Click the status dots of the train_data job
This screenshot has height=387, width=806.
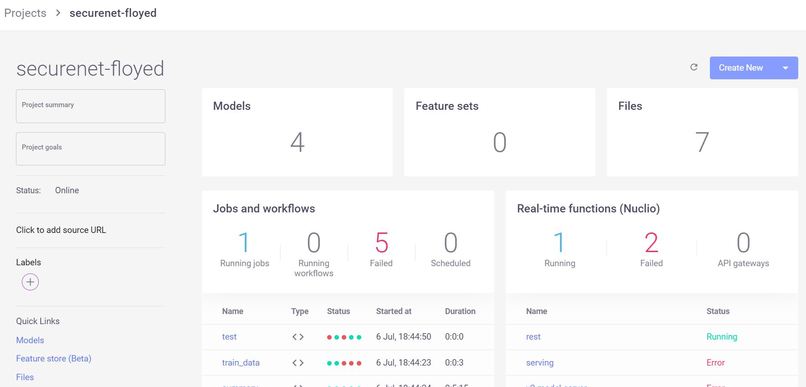tap(344, 363)
